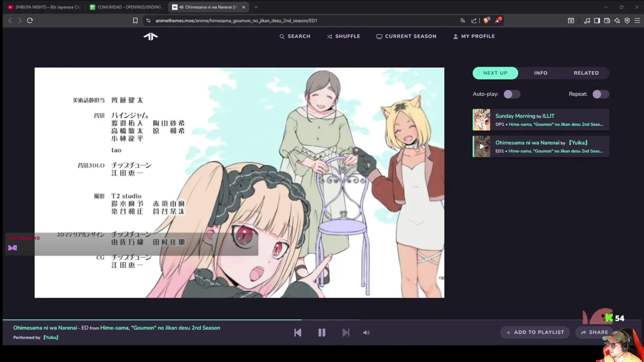Screen dimensions: 644x362
Task: Toggle the Repeat switch
Action: [x=601, y=94]
